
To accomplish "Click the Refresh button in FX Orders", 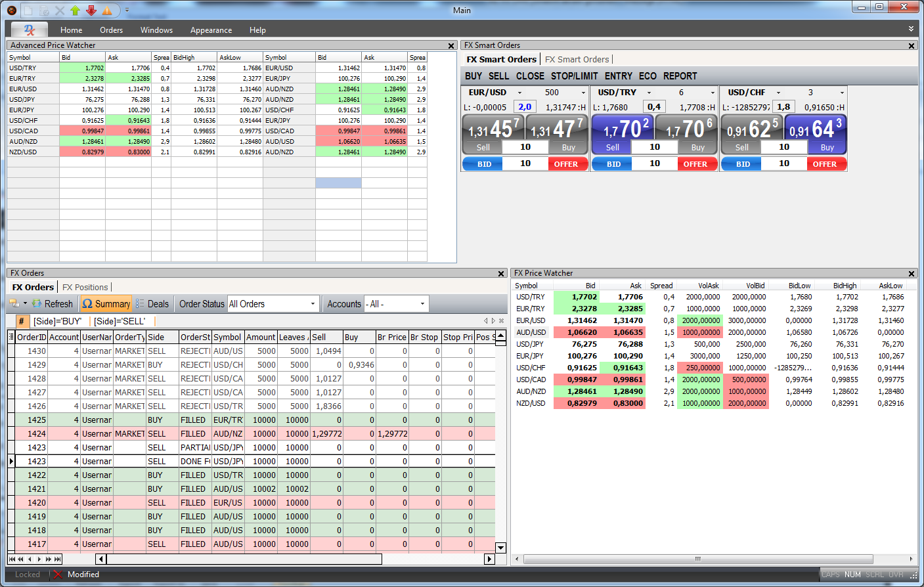I will point(53,304).
